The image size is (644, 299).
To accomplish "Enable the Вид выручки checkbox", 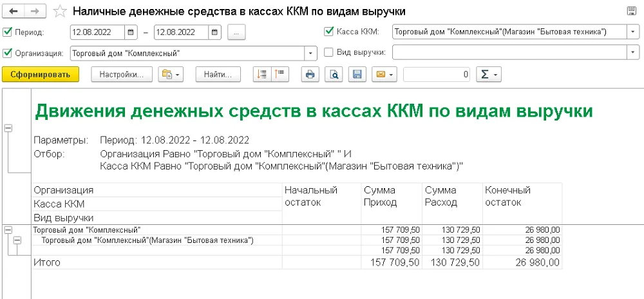I will click(328, 52).
